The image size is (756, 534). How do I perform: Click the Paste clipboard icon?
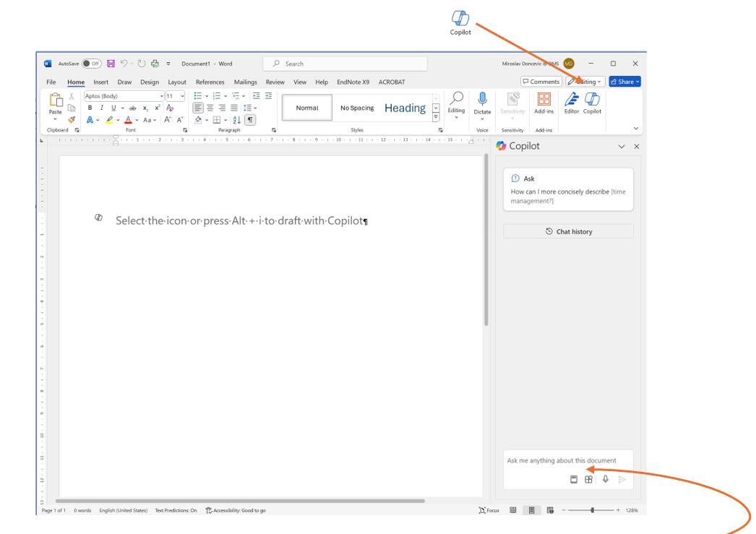click(x=56, y=100)
